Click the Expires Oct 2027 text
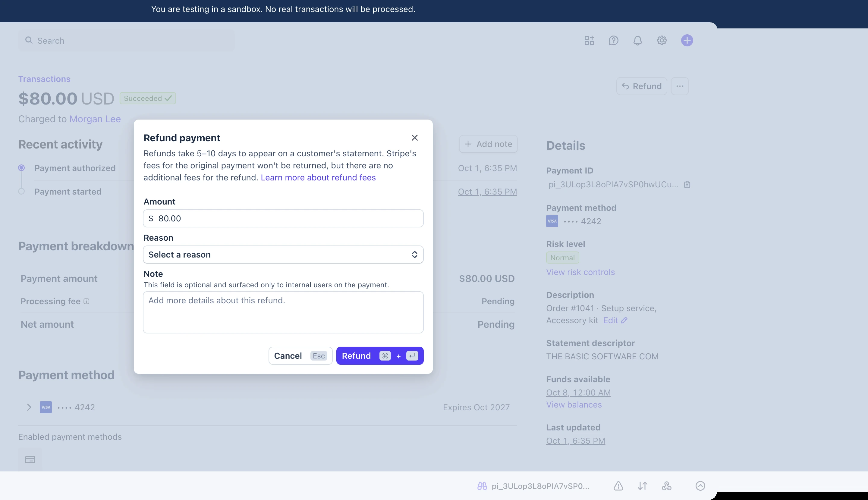 [476, 407]
